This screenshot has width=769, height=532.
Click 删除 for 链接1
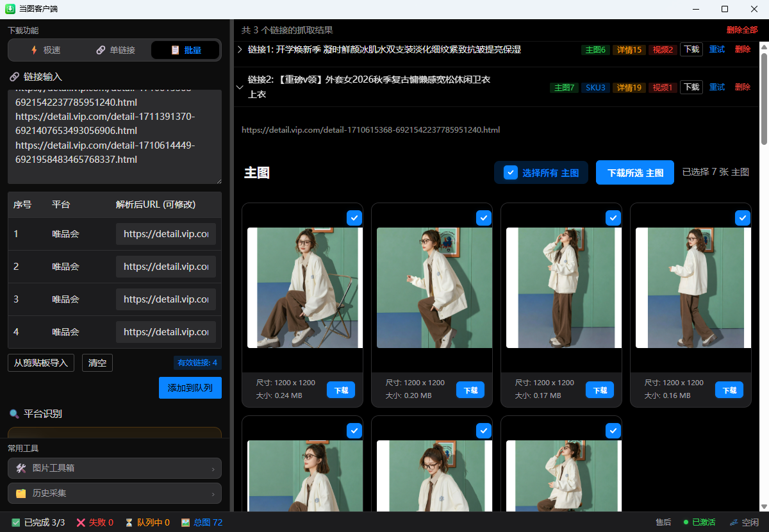[743, 49]
